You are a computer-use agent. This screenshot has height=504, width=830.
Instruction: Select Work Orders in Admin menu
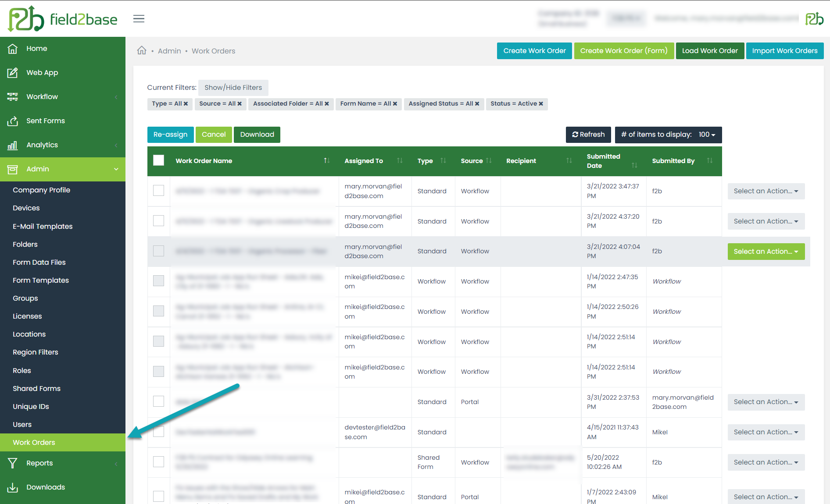(63, 442)
